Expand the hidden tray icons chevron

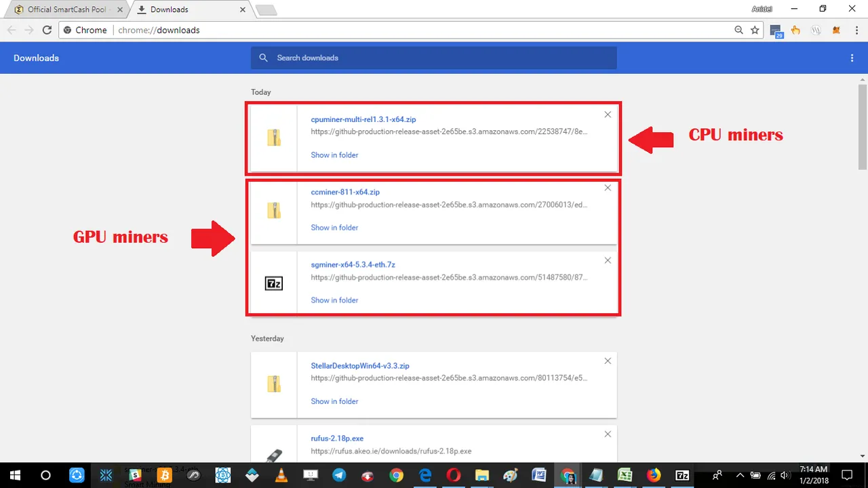click(x=740, y=475)
